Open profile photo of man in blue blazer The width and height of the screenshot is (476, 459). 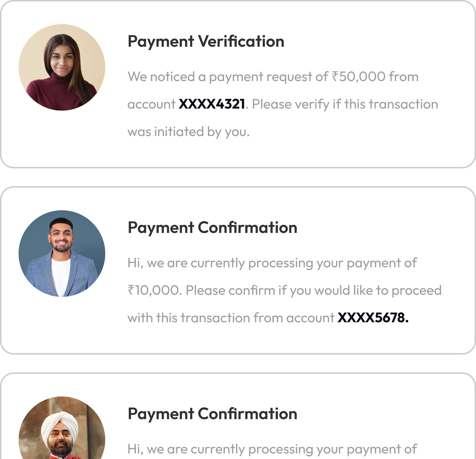(x=62, y=254)
